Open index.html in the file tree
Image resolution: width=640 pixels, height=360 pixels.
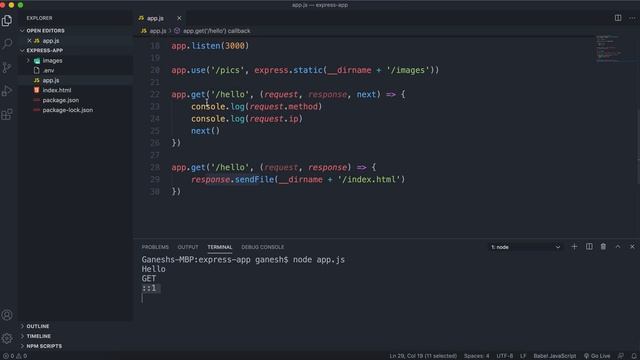(x=57, y=90)
